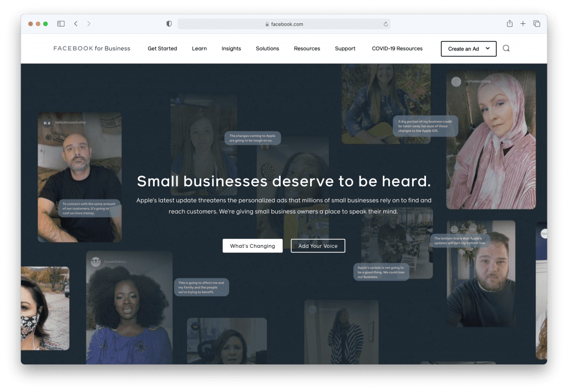Click the Add Your Voice button
568x392 pixels.
click(x=318, y=246)
